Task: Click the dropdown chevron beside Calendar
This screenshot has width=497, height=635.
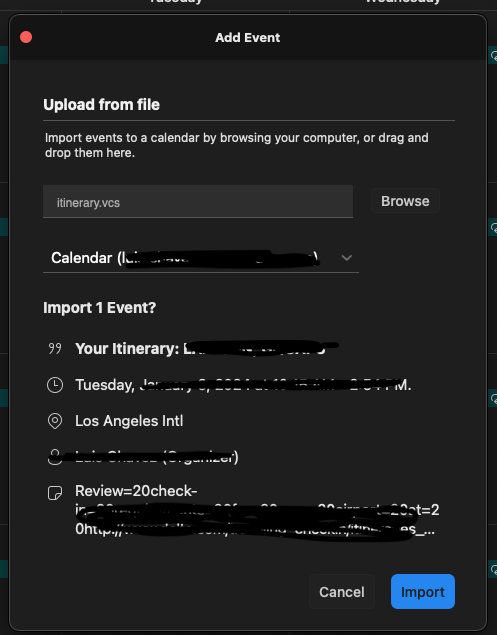Action: pos(346,258)
